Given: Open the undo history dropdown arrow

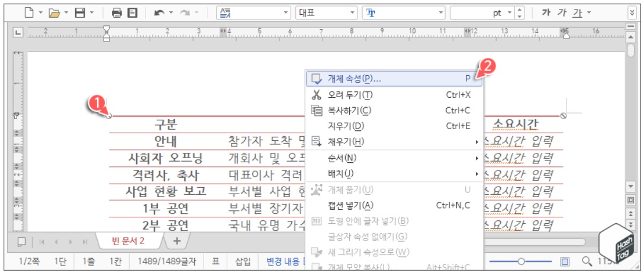Looking at the screenshot, I should pyautogui.click(x=170, y=13).
